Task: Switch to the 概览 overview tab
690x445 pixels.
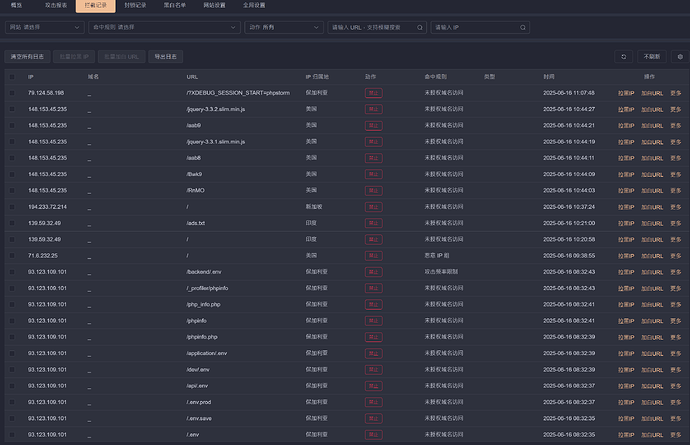Action: point(16,5)
